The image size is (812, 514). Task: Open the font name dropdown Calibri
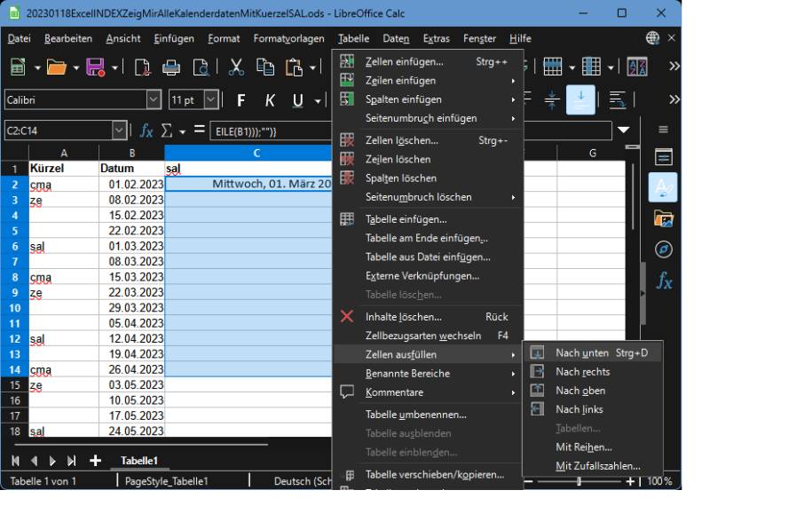pos(154,99)
